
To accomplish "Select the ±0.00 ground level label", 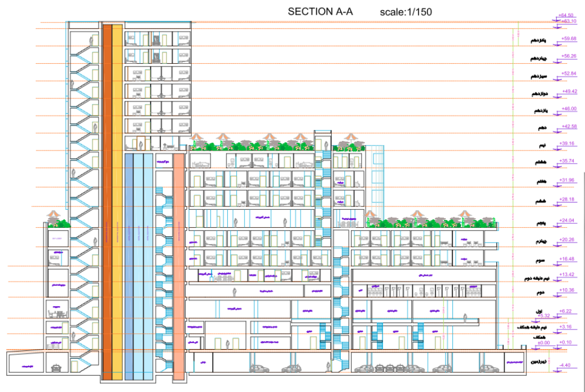I will click(x=543, y=343).
